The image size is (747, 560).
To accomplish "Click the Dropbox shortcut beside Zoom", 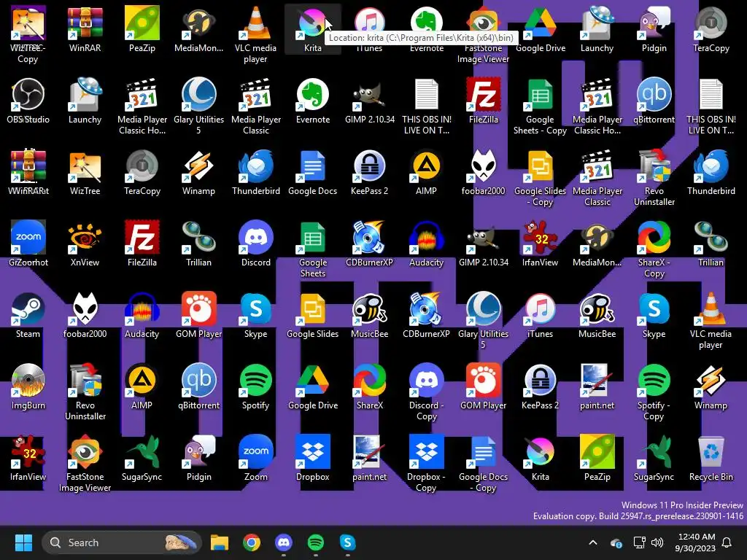I will [312, 458].
